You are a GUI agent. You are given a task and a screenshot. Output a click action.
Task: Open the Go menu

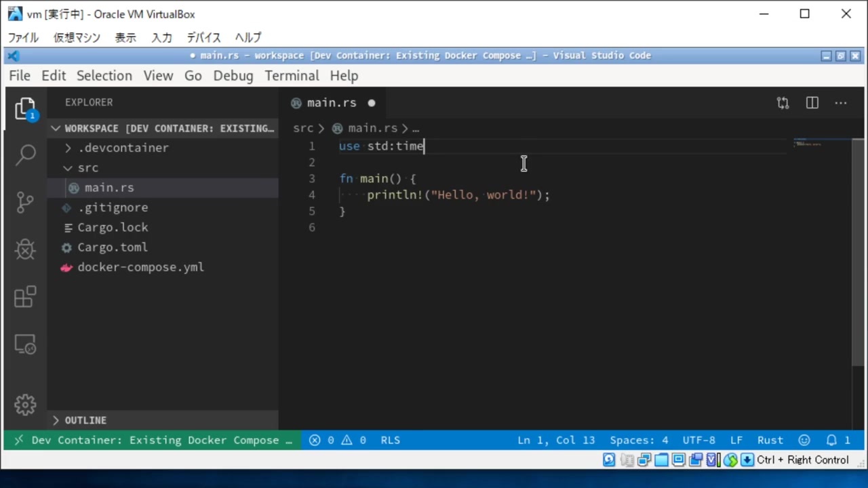point(193,76)
